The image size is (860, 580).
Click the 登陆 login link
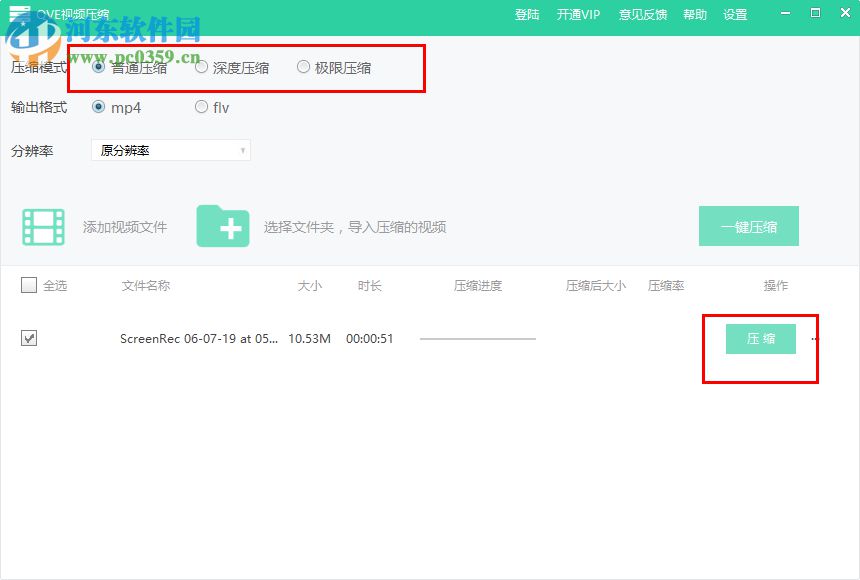pyautogui.click(x=527, y=15)
